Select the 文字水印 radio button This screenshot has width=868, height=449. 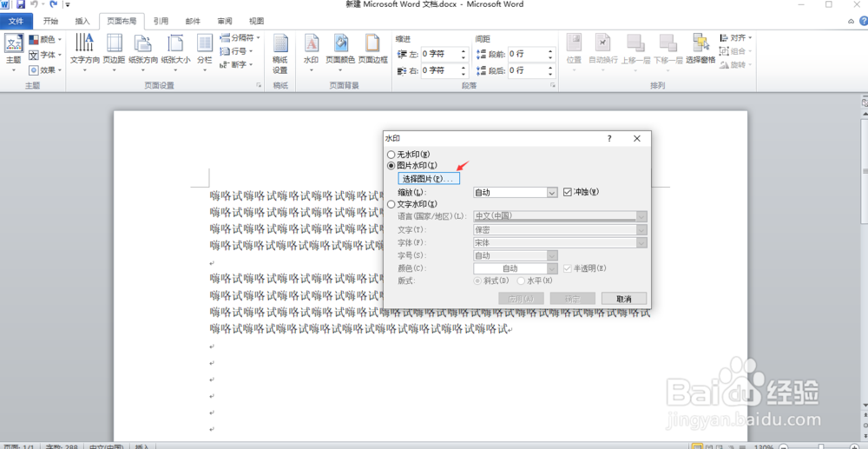click(x=391, y=204)
